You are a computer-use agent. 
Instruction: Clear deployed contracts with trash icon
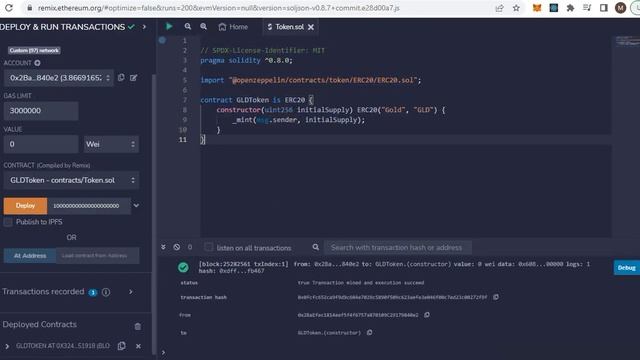coord(138,326)
